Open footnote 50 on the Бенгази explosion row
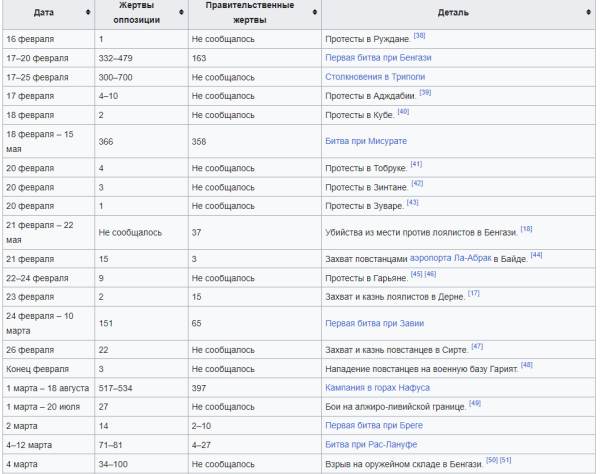This screenshot has height=474, width=600. [492, 459]
